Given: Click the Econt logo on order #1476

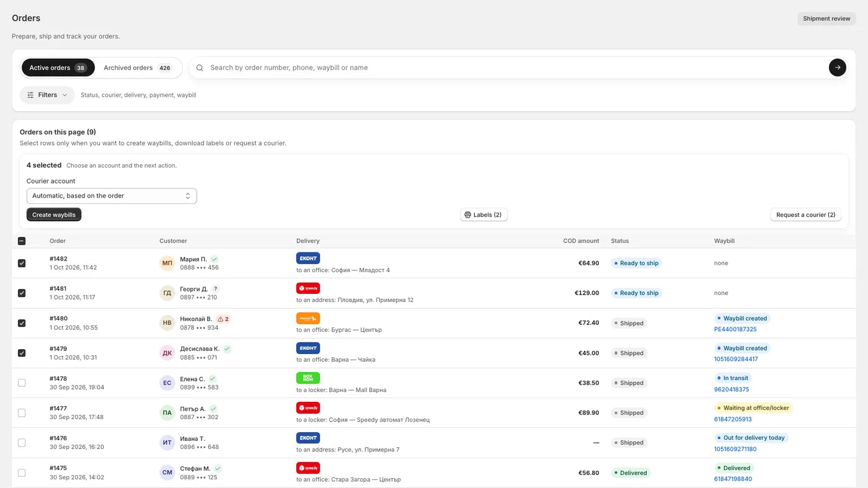Looking at the screenshot, I should 308,438.
